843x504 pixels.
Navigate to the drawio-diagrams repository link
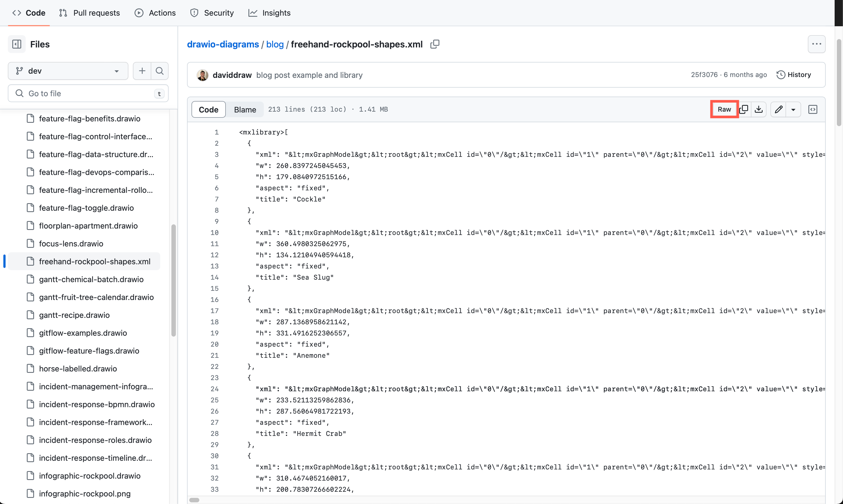pyautogui.click(x=223, y=44)
